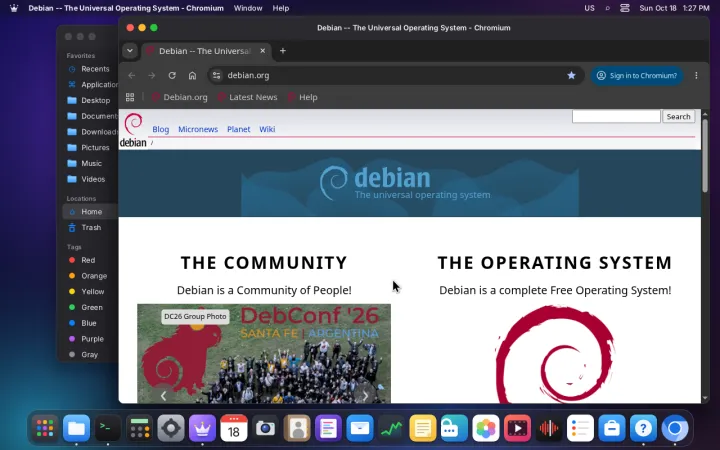Show previous slide in DebConf carousel

(x=163, y=396)
